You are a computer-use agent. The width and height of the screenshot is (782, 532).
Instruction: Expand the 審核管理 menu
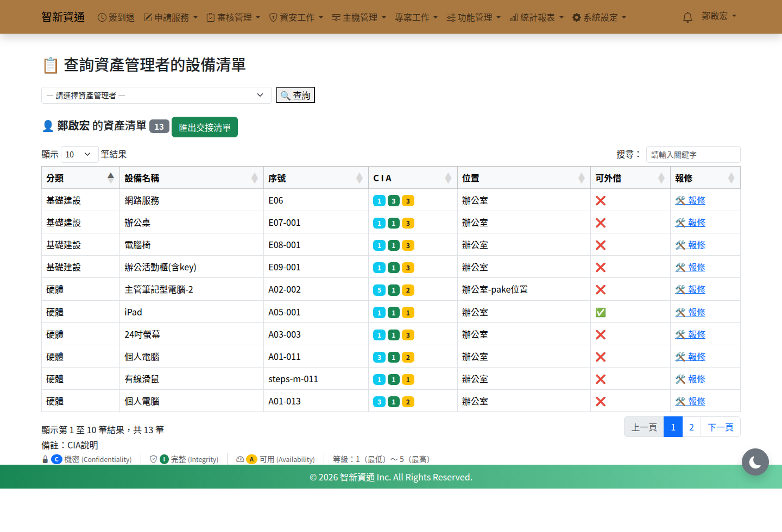(x=234, y=17)
